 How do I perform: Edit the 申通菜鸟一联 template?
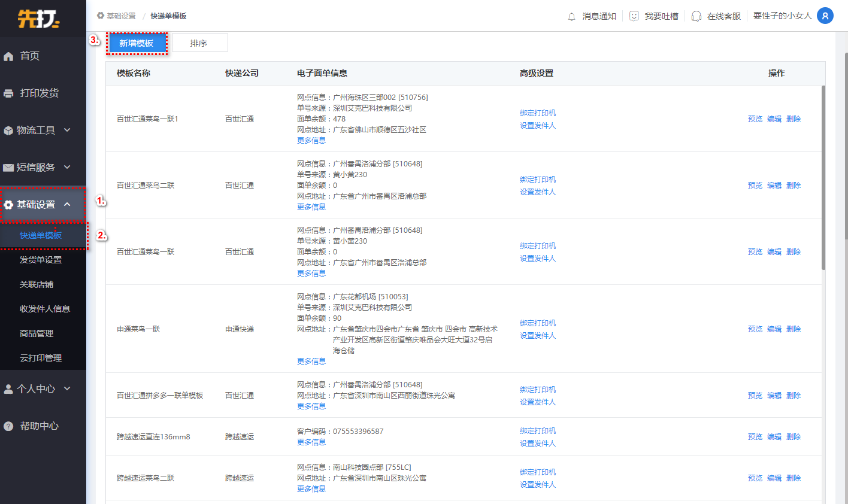click(x=774, y=329)
